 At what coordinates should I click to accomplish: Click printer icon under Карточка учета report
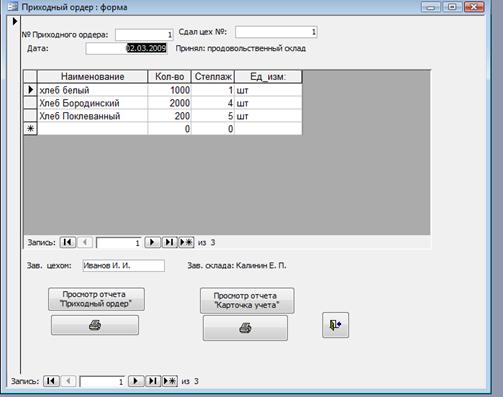[245, 328]
